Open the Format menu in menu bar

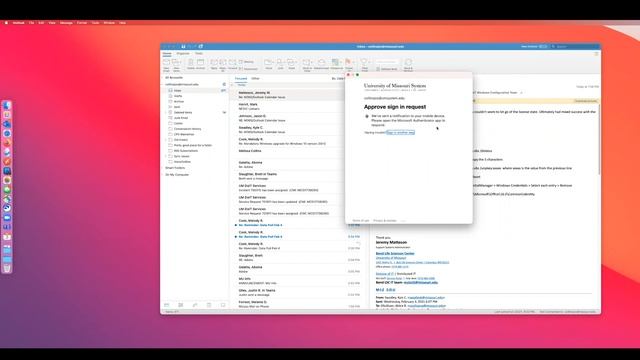click(82, 23)
